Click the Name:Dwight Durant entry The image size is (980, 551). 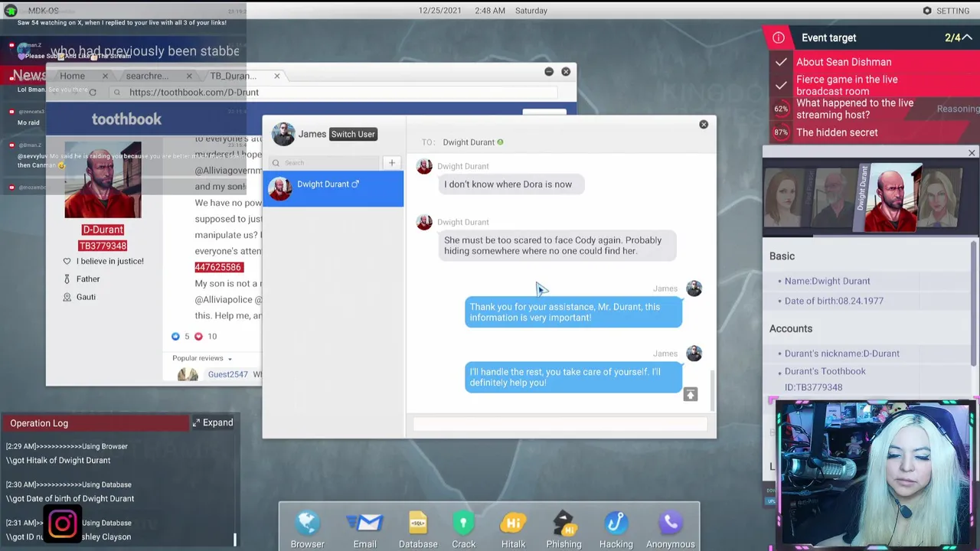[x=827, y=281]
